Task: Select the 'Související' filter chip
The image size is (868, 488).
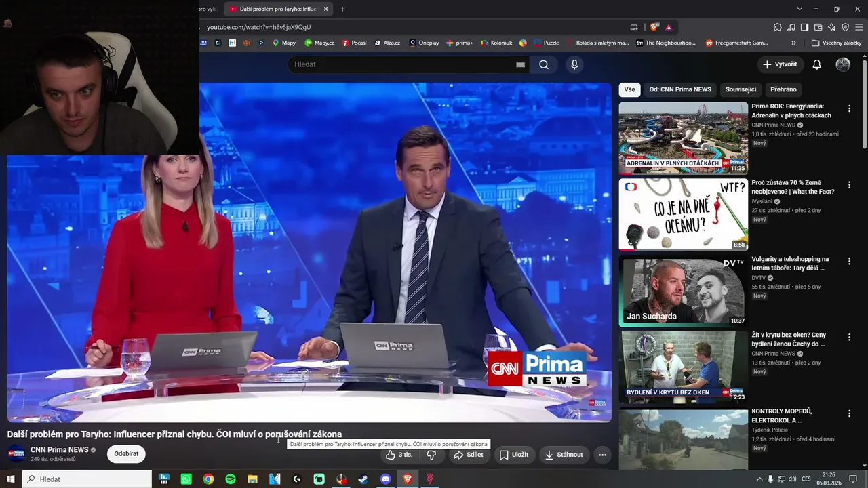Action: coord(741,89)
